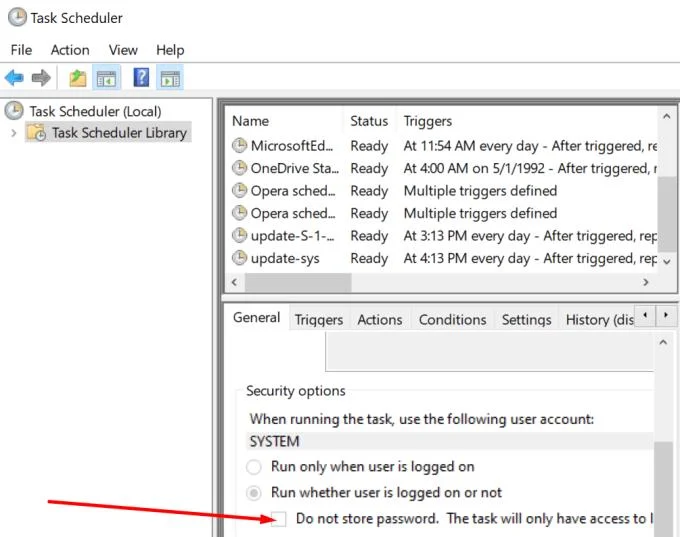680x537 pixels.
Task: Open the Action menu
Action: click(x=70, y=50)
